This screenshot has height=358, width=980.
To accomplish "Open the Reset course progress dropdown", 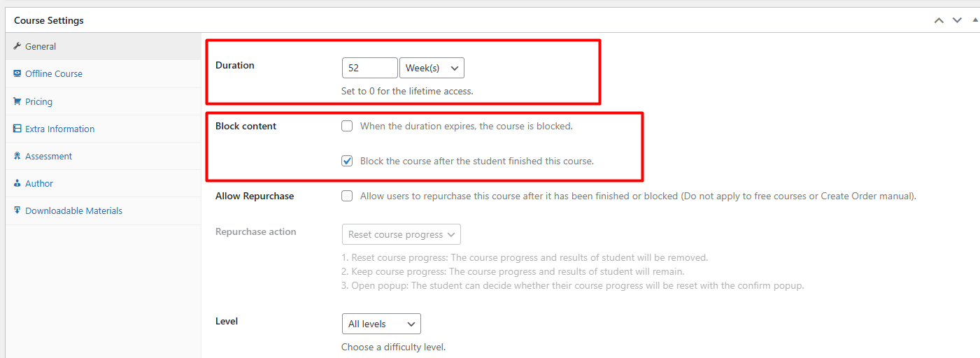I will tap(401, 234).
